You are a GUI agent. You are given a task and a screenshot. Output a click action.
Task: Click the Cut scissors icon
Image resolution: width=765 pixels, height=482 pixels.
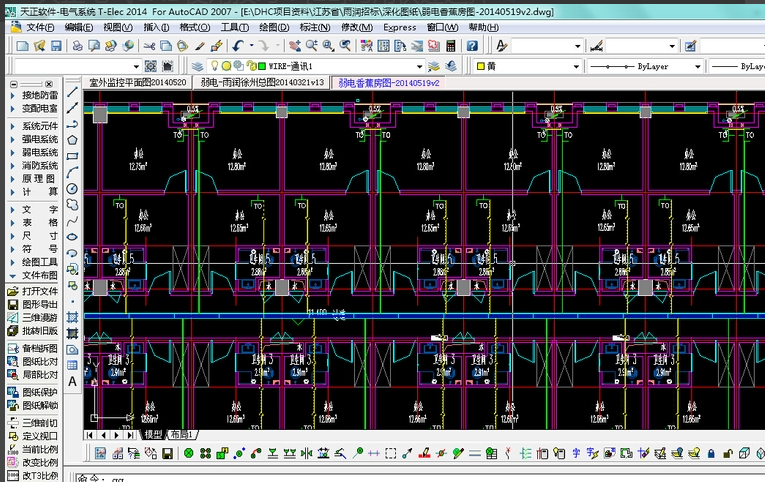tap(149, 46)
